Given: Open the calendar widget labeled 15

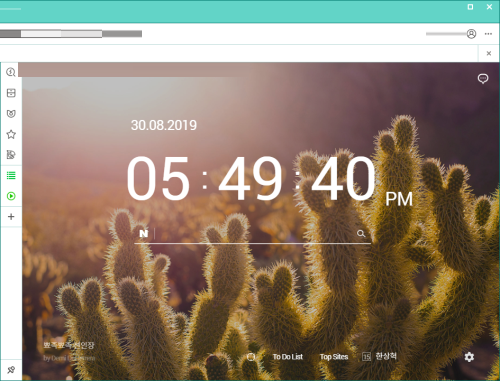Looking at the screenshot, I should 379,356.
